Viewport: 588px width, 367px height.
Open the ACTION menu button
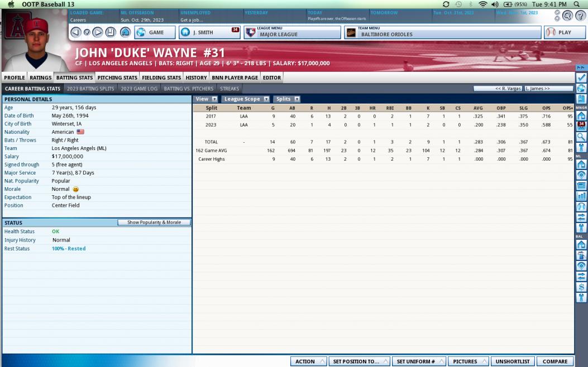tap(309, 361)
